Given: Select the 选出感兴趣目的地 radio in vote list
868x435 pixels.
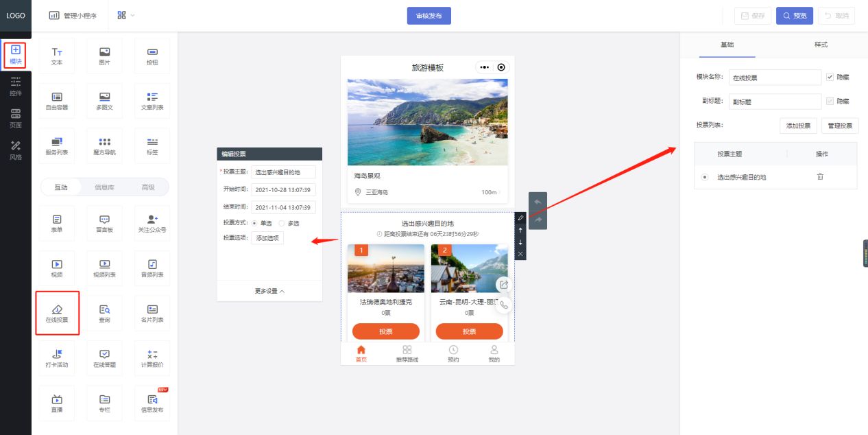Looking at the screenshot, I should point(705,177).
